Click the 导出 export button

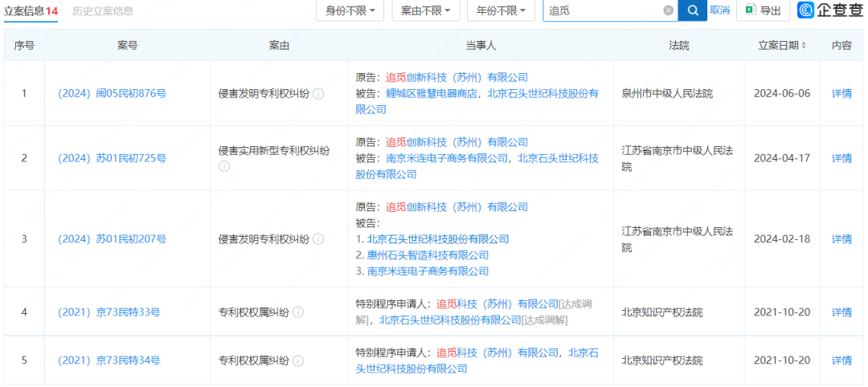point(762,10)
